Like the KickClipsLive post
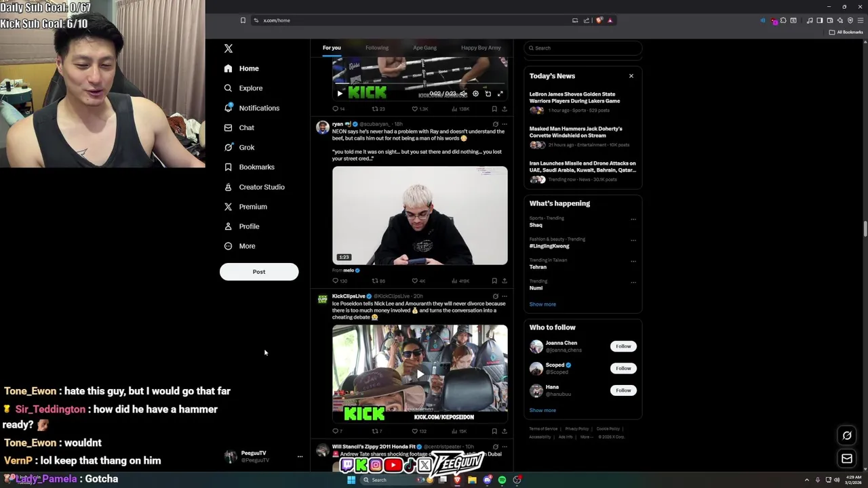Viewport: 868px width, 488px height. coord(418,431)
